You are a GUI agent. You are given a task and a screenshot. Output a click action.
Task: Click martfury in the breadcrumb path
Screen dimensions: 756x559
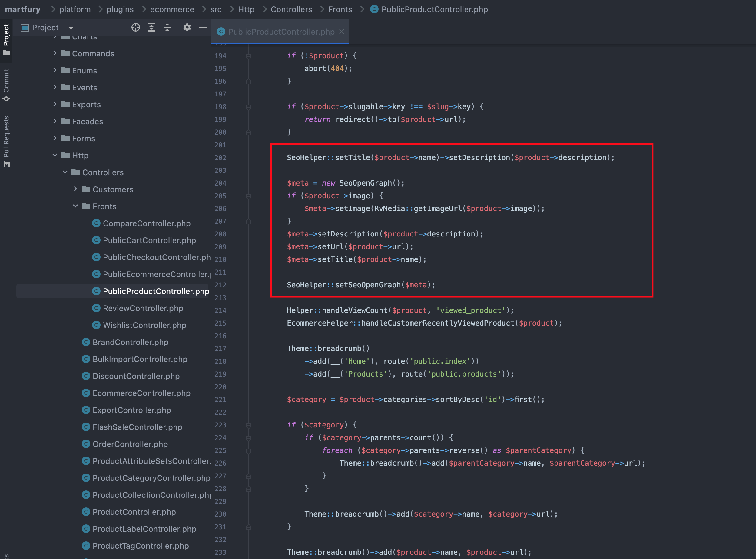23,9
